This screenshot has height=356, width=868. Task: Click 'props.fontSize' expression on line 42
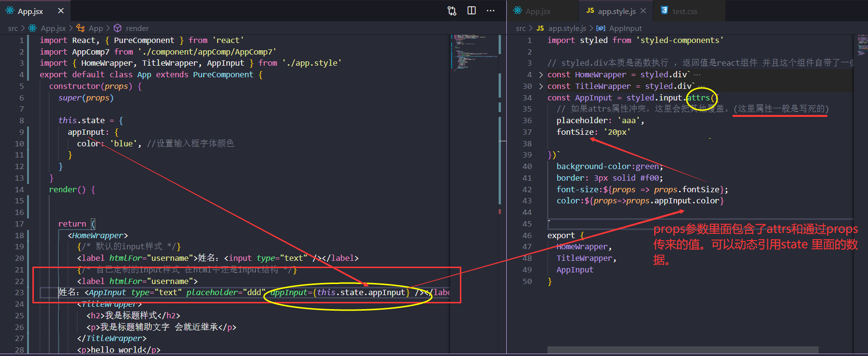point(687,190)
